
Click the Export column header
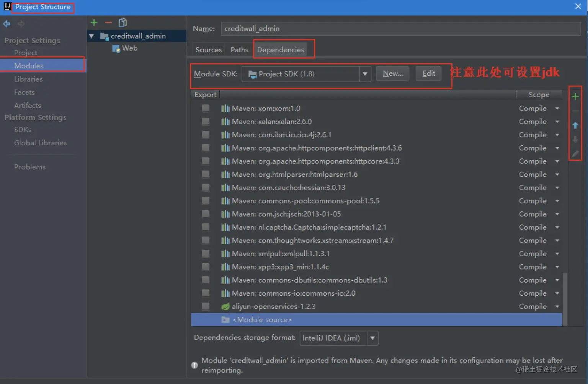click(x=206, y=94)
